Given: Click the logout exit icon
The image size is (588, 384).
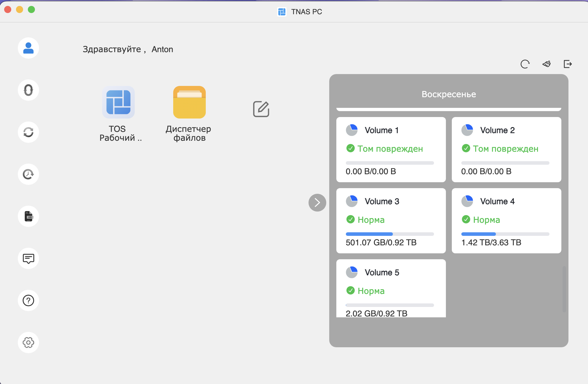Looking at the screenshot, I should pyautogui.click(x=568, y=64).
